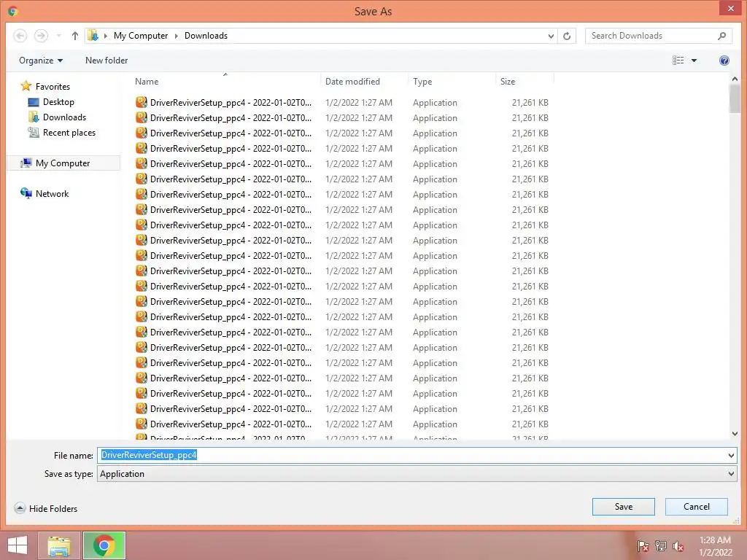Image resolution: width=747 pixels, height=560 pixels.
Task: Change view icon button
Action: 678,61
